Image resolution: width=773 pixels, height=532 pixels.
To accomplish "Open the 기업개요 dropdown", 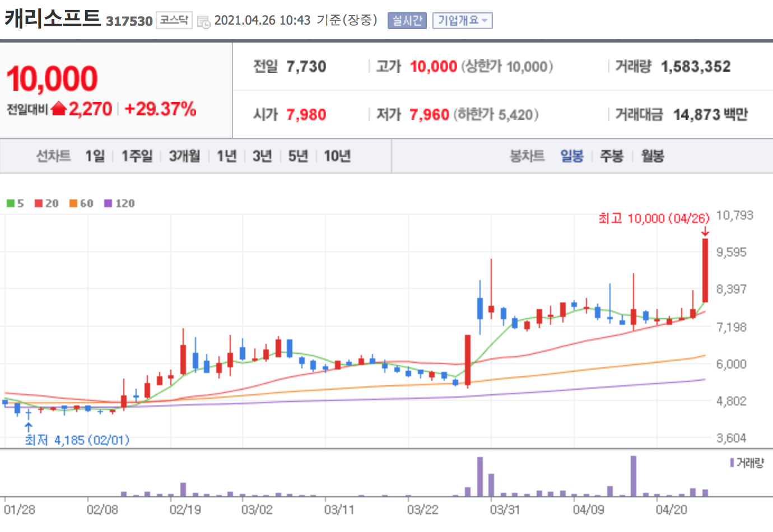I will 462,21.
